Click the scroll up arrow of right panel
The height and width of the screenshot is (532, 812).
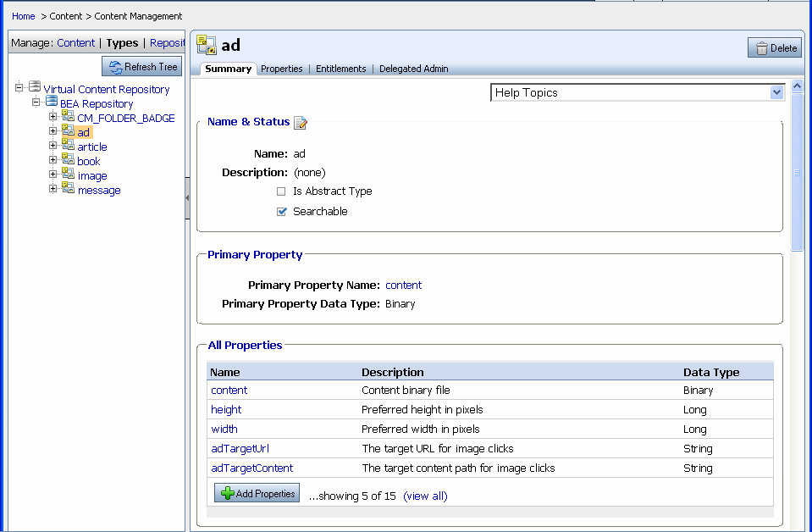pos(797,86)
